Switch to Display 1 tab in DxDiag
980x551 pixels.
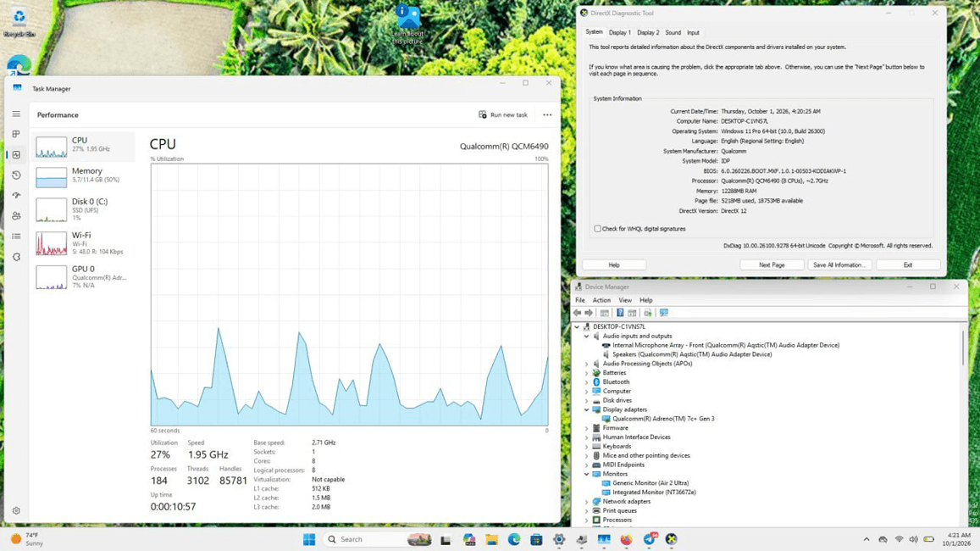[x=620, y=32]
